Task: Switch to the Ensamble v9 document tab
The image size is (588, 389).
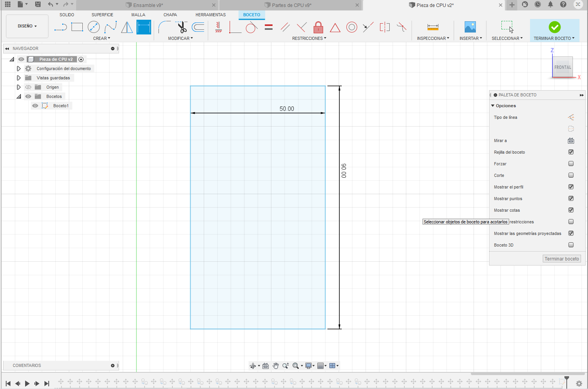Action: click(x=148, y=5)
